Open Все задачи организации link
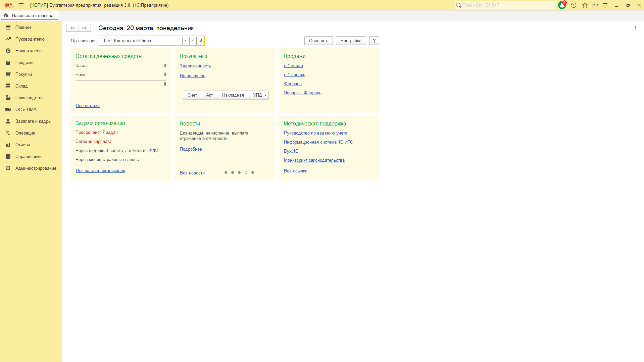 pyautogui.click(x=100, y=171)
